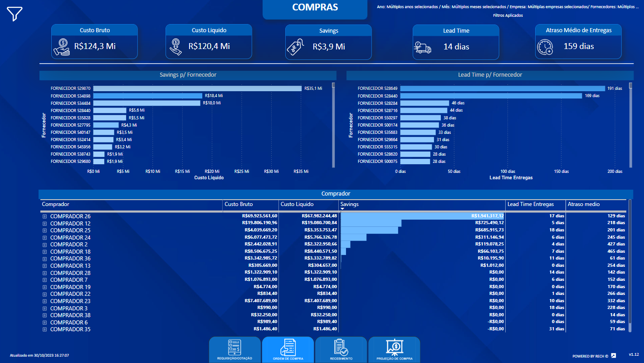Expand the COMPRADOR 3 row
The width and height of the screenshot is (644, 363).
coord(45,309)
